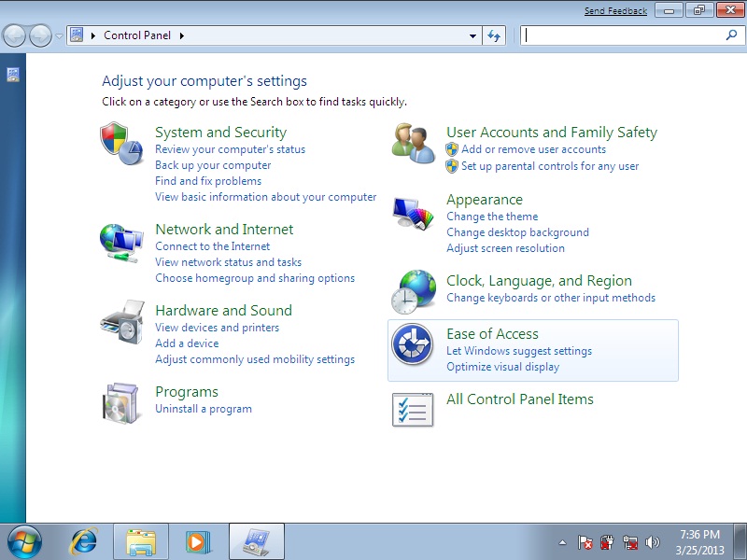Click the Send Feedback link
The height and width of the screenshot is (560, 747).
coord(615,10)
